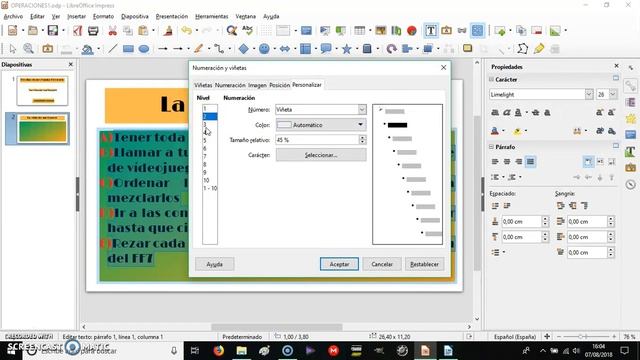
Task: Open the font size dropdown
Action: pyautogui.click(x=613, y=94)
